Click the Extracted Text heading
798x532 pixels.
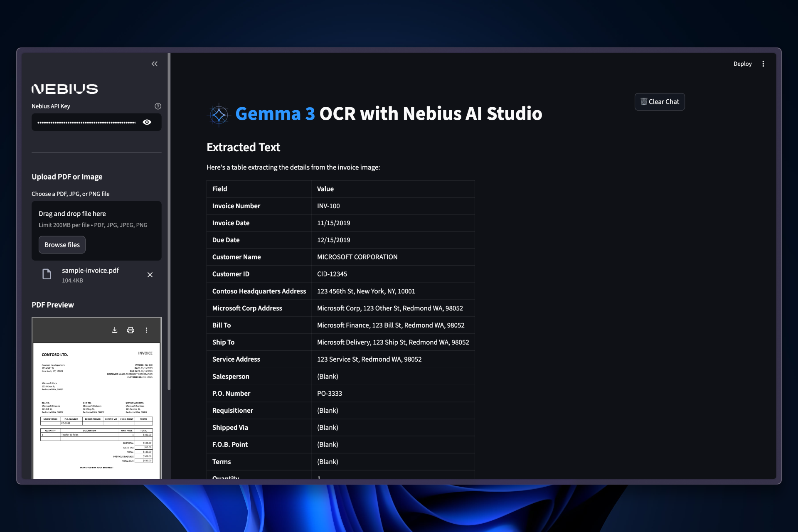tap(243, 147)
